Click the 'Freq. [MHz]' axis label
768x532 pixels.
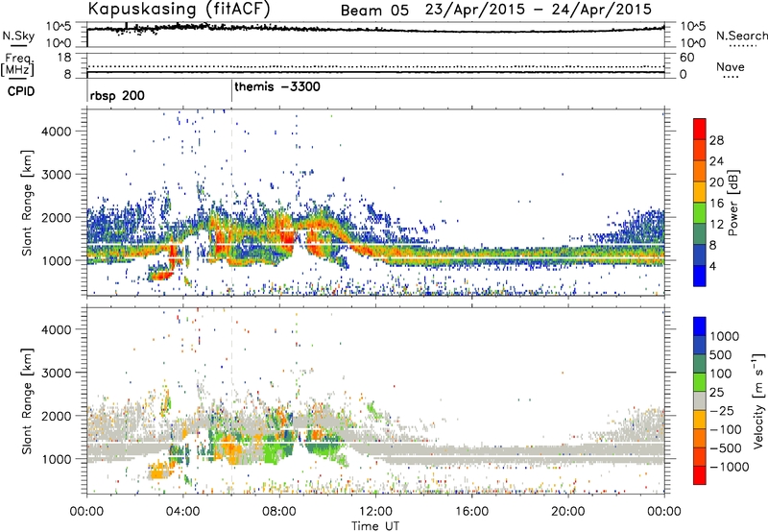pos(17,64)
